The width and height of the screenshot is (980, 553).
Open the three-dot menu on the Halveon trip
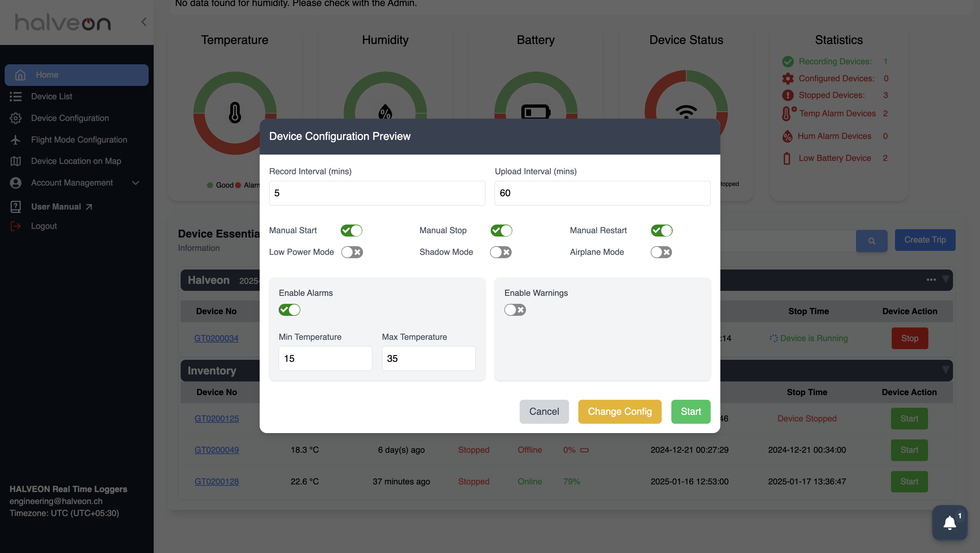click(931, 279)
